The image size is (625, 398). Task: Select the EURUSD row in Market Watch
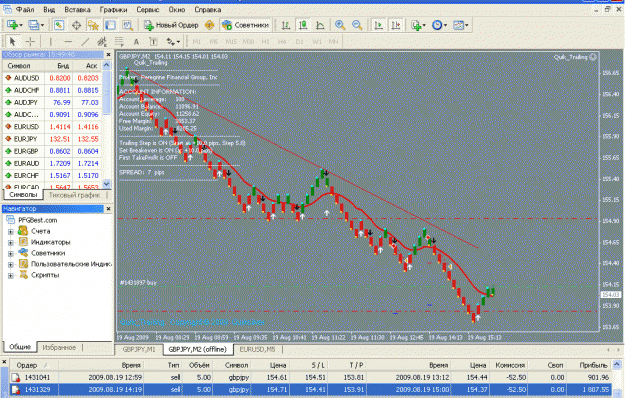click(53, 127)
